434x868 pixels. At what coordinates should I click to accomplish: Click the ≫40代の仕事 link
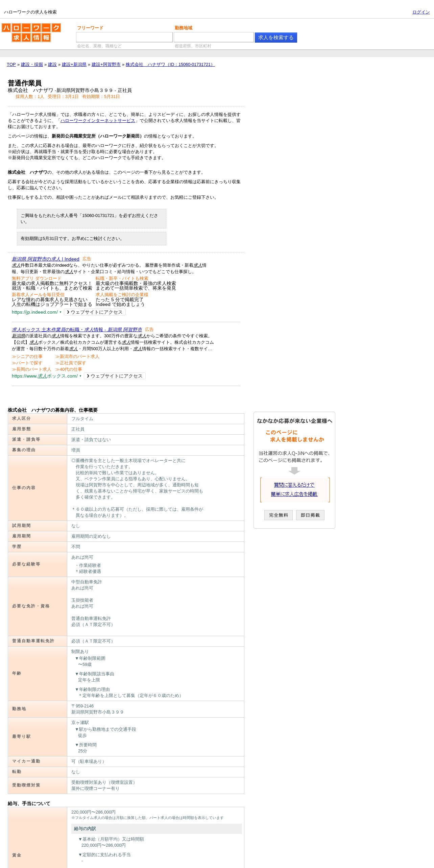click(69, 369)
